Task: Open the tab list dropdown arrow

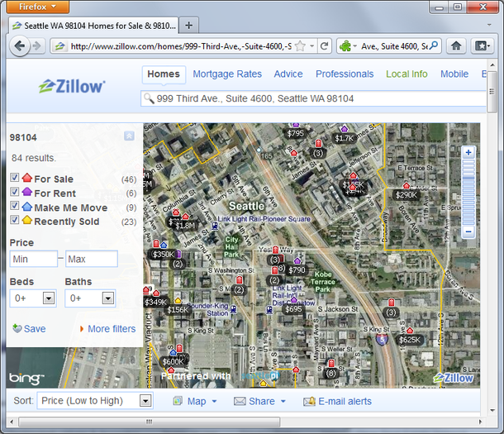Action: [x=489, y=25]
